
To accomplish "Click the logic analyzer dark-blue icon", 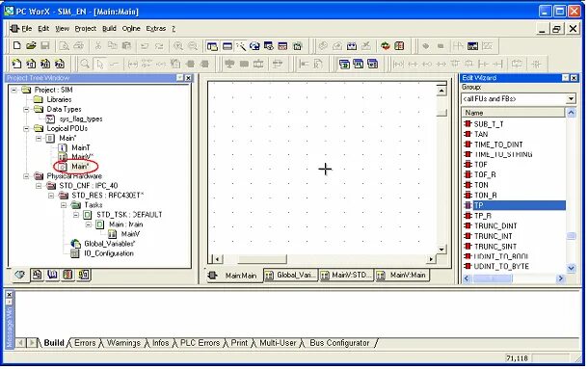I will click(472, 46).
